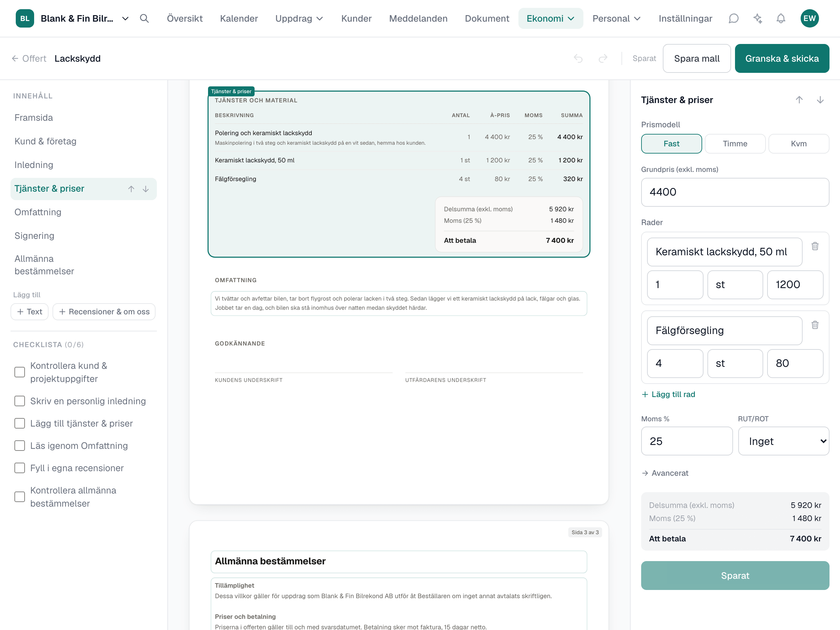This screenshot has height=630, width=840.
Task: Open the Uppdrag dropdown menu
Action: [299, 18]
